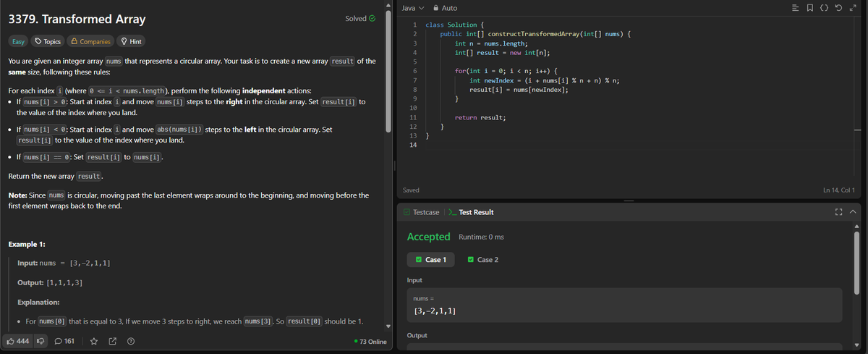Screen dimensions: 868x354
Task: Select the Case 2 result
Action: 483,260
